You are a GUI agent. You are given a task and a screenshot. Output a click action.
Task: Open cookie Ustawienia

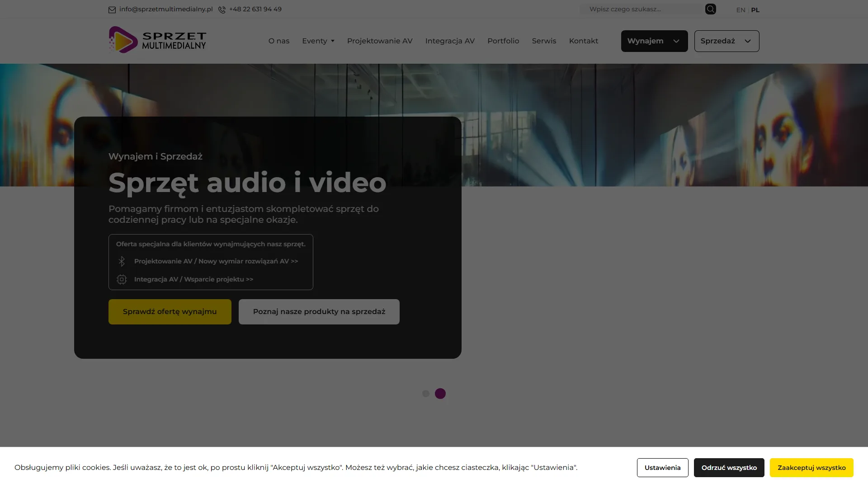662,468
